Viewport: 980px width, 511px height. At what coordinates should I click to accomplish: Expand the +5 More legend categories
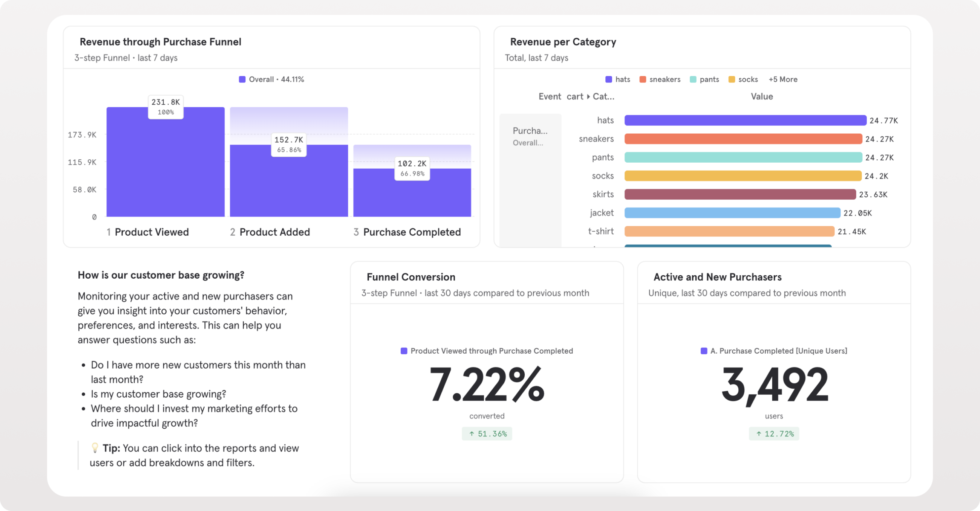pos(783,79)
